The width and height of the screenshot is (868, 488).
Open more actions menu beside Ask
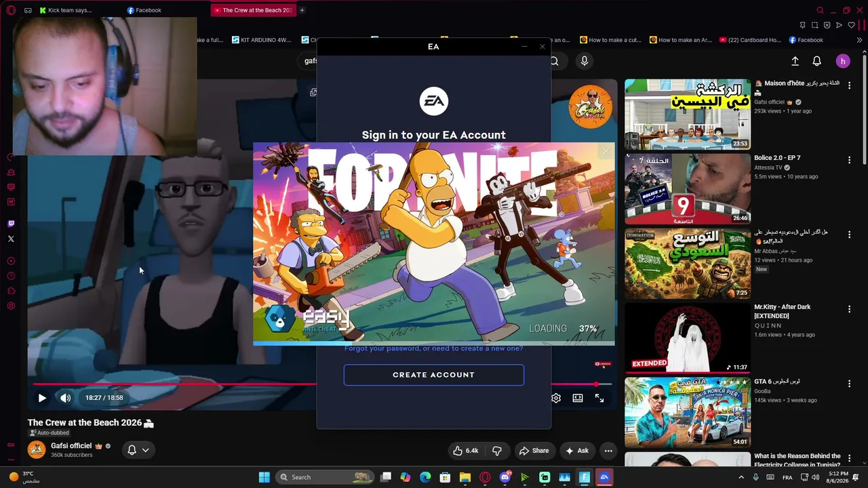(x=608, y=451)
